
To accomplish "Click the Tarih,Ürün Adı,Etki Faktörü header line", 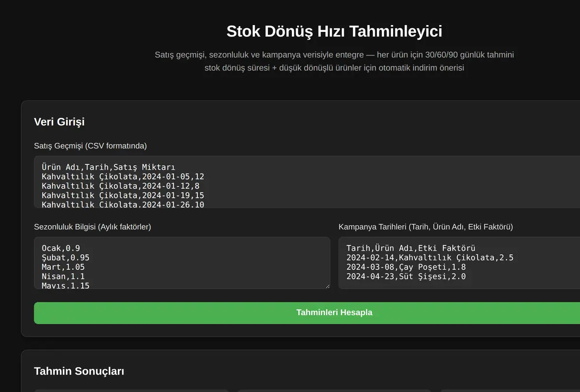I will point(411,248).
